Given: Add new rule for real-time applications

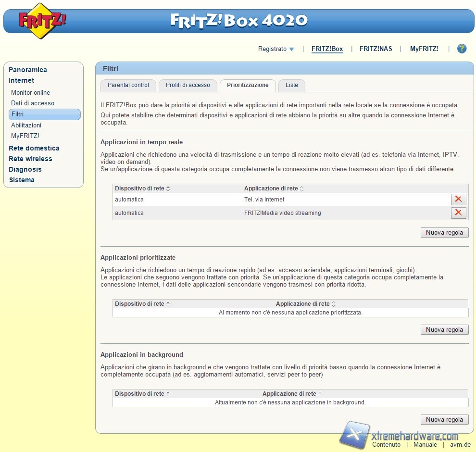Looking at the screenshot, I should click(444, 233).
